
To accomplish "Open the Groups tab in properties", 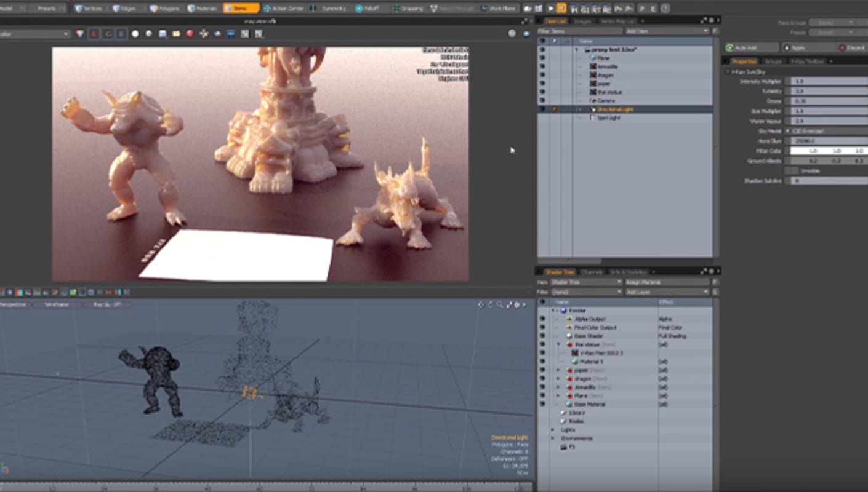I will click(x=773, y=61).
